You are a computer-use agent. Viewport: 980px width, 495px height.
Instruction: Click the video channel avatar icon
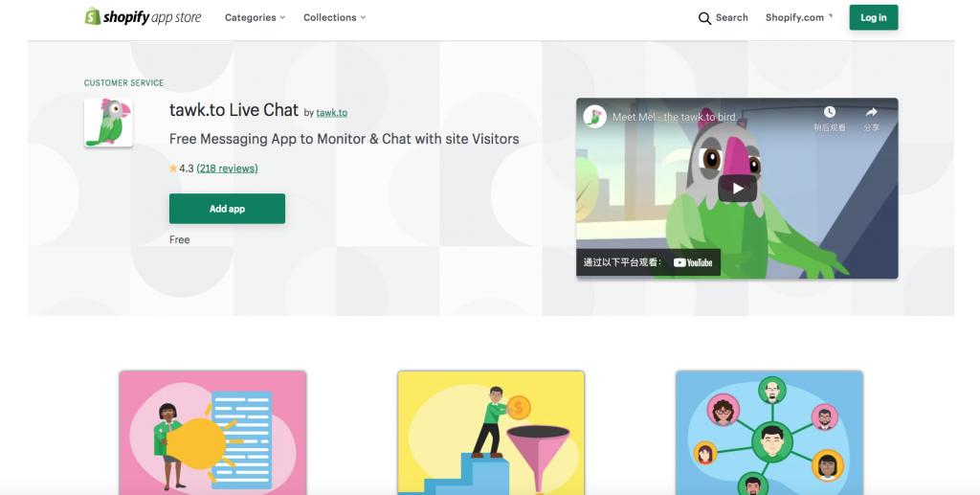tap(595, 117)
